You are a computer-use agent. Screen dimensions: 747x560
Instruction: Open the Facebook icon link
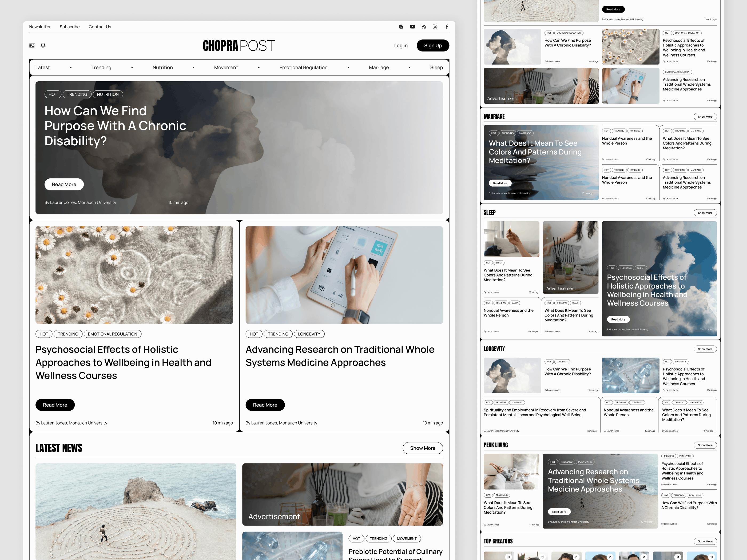[x=447, y=27]
